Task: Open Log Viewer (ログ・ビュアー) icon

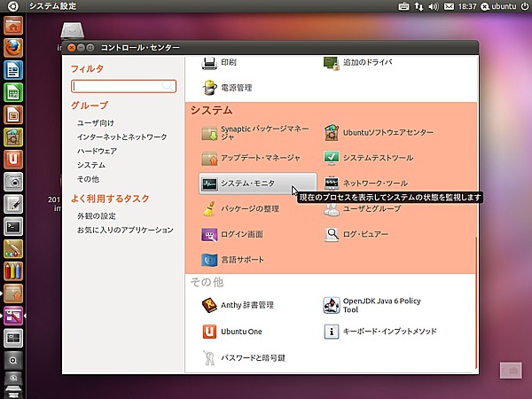Action: [332, 234]
